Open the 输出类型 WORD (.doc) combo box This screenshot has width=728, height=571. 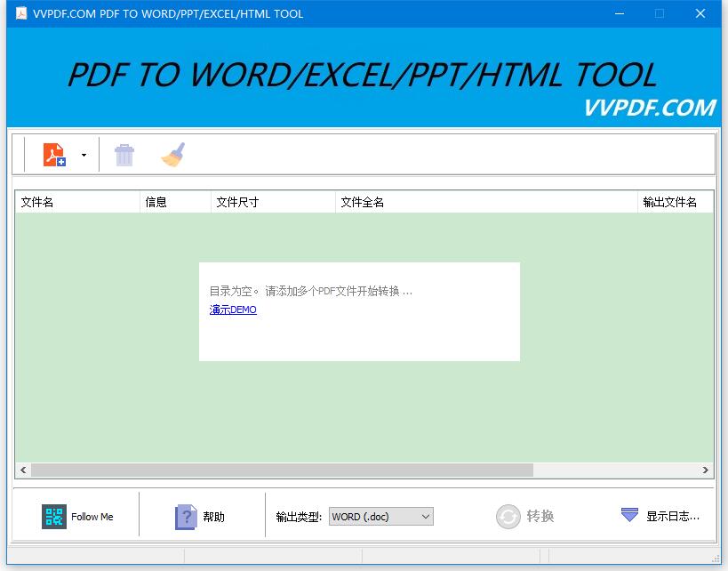tap(381, 517)
